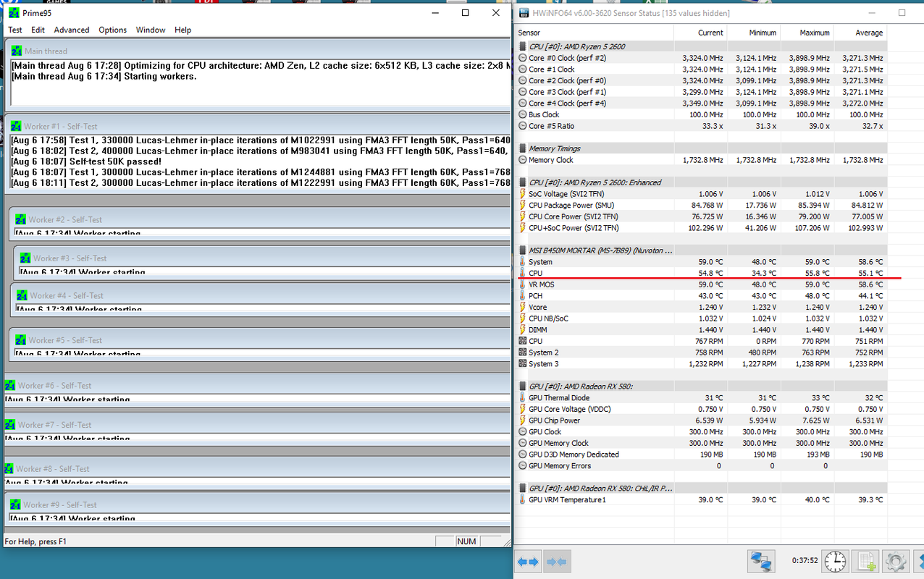The image size is (924, 579).
Task: Open the Window menu in Prime95
Action: click(151, 30)
